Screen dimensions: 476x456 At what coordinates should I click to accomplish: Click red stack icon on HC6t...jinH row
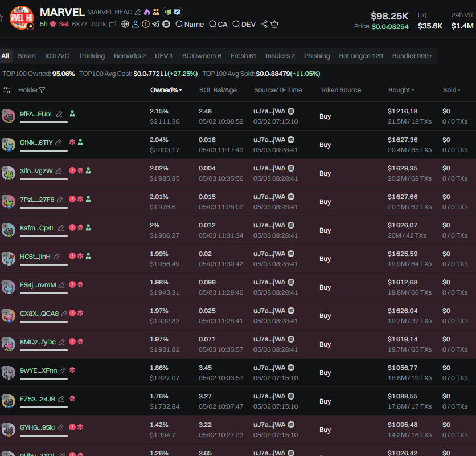point(80,256)
